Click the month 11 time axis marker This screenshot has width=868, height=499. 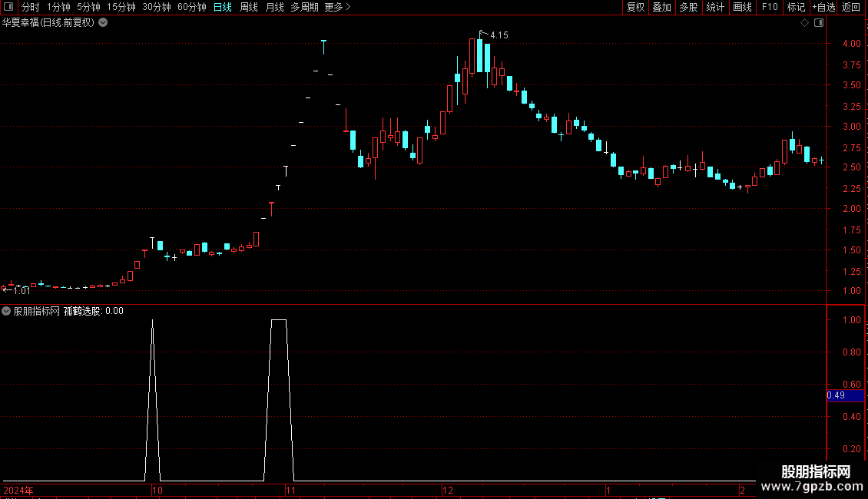pos(290,490)
